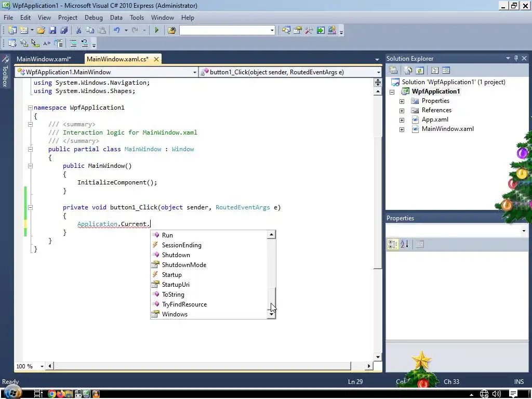The image size is (532, 399).
Task: Save the current file with the floppy icon
Action: coord(52,30)
